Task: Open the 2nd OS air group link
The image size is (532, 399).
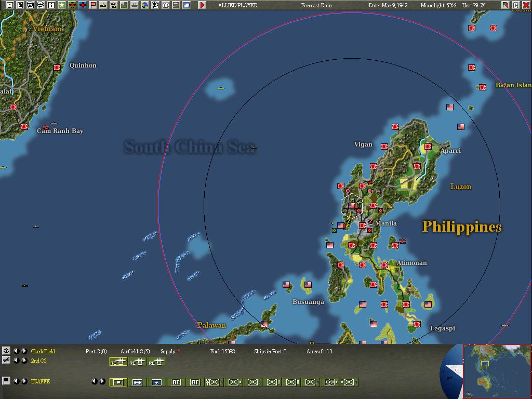Action: (38, 361)
